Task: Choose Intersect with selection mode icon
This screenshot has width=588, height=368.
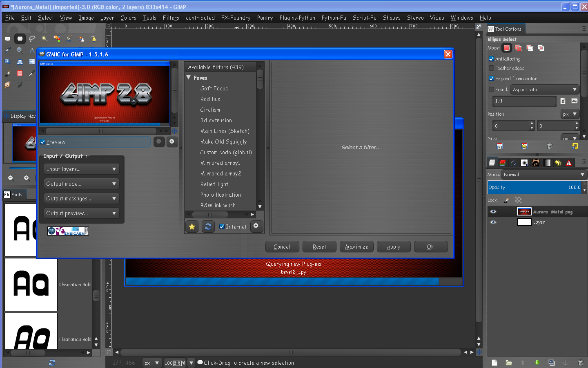Action: [x=541, y=48]
